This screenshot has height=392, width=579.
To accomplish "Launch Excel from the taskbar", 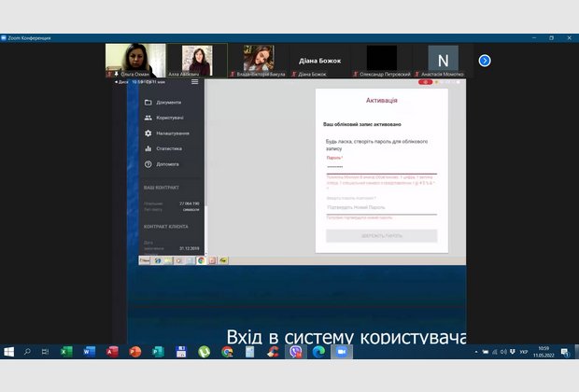I will [x=66, y=352].
